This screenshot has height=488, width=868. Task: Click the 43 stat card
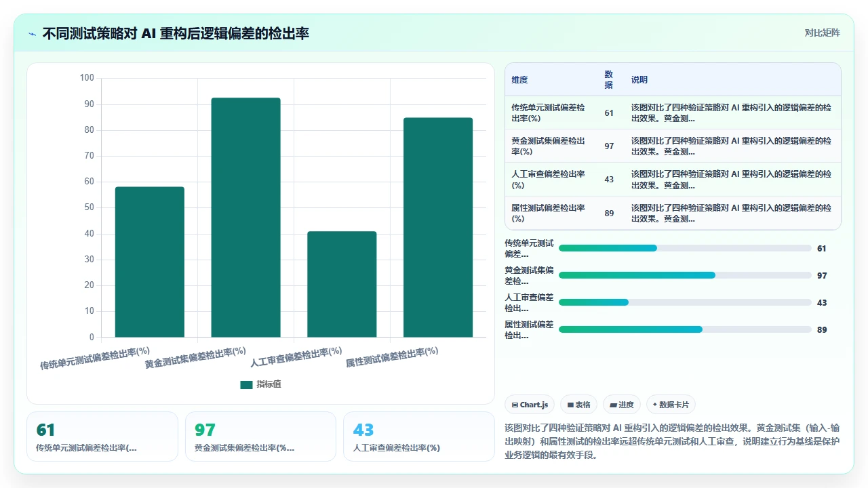419,436
